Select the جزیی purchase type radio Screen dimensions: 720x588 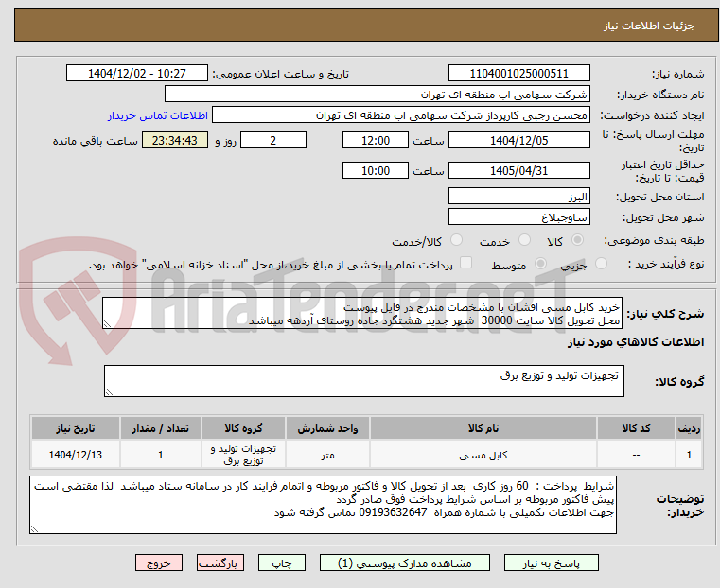coord(601,263)
